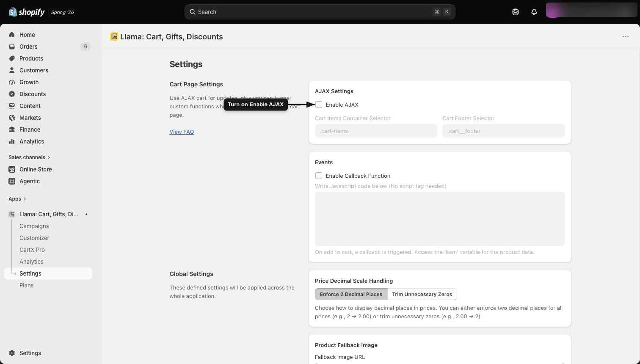
Task: Open the Sidekick assistant icon in top bar
Action: tap(516, 12)
